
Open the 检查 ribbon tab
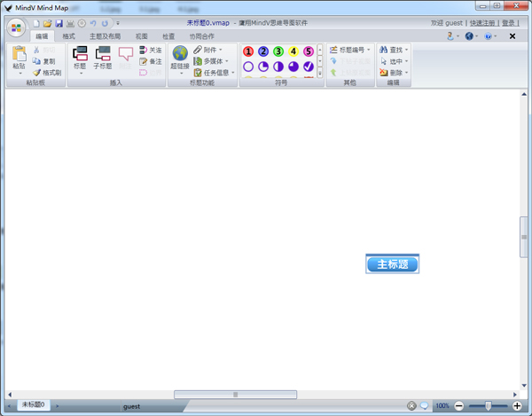168,36
